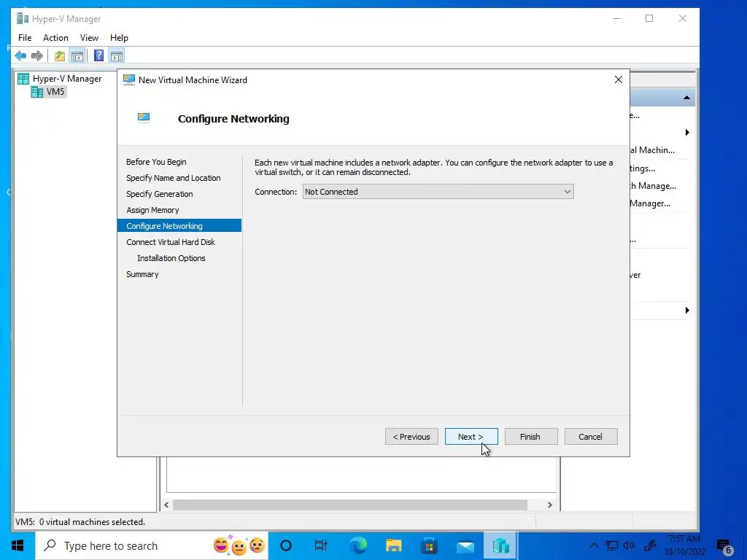The width and height of the screenshot is (747, 560).
Task: Toggle the Show/Hide Console Tree icon
Action: (x=77, y=56)
